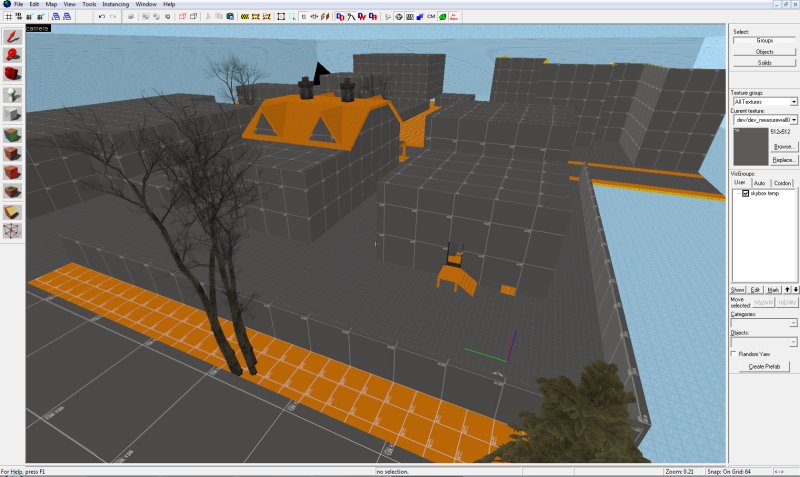Uncheck the skybox temp visgroup checkbox
Screen dimensions: 800x477
745,193
